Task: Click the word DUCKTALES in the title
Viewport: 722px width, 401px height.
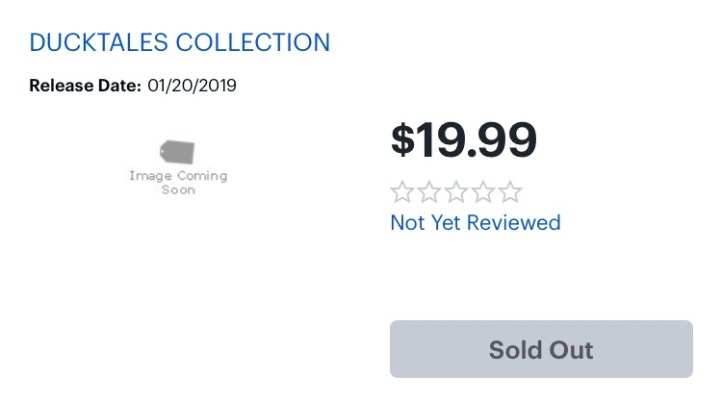Action: click(x=99, y=43)
